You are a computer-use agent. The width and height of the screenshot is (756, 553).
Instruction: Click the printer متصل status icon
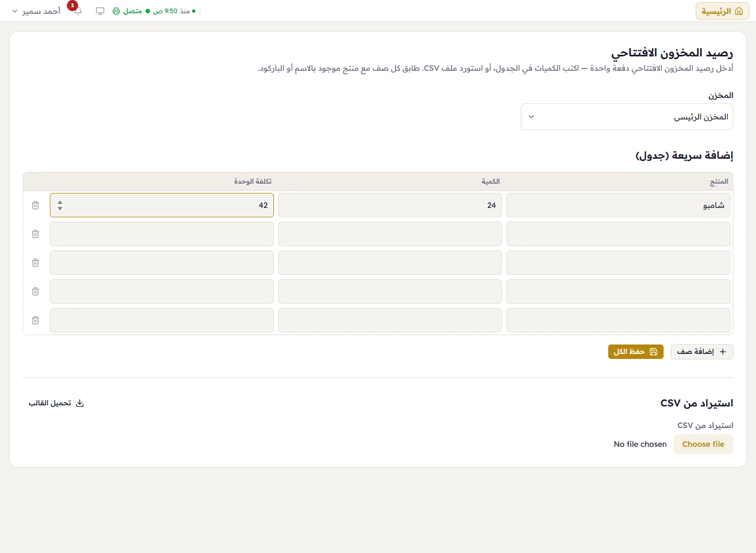pyautogui.click(x=116, y=11)
